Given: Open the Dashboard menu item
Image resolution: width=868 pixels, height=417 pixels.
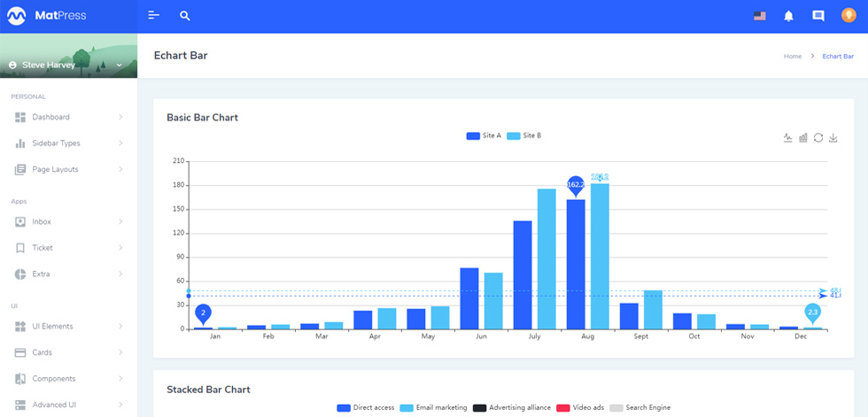Looking at the screenshot, I should (69, 117).
